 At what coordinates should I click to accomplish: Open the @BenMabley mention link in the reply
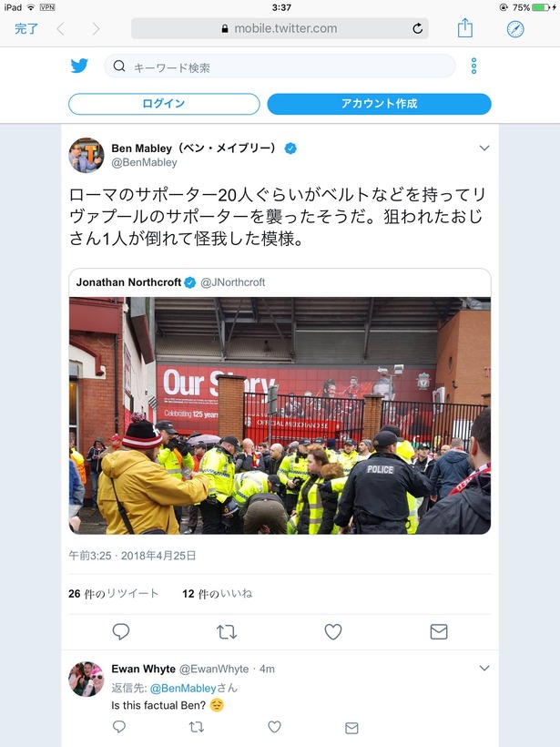(x=183, y=688)
